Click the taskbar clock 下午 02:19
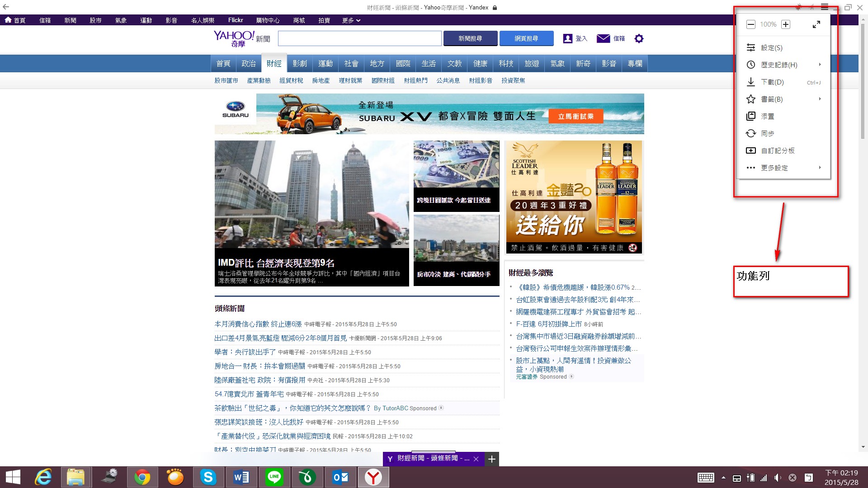Viewport: 868px width, 488px height. coord(841,473)
